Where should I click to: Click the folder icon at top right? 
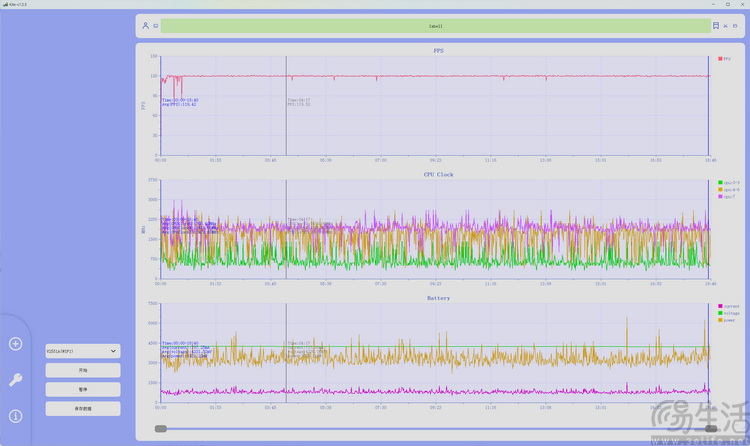[736, 26]
